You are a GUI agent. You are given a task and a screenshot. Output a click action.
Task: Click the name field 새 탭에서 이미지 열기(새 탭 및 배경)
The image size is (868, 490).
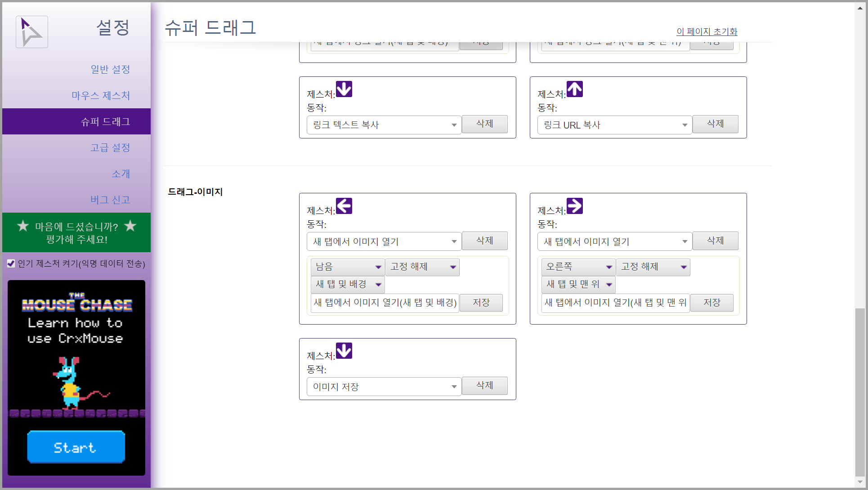pyautogui.click(x=385, y=303)
